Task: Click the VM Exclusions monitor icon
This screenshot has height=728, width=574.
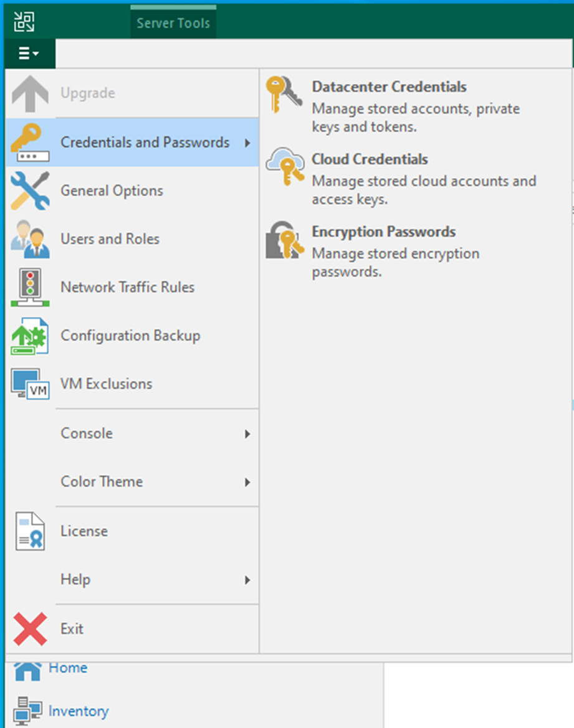Action: click(x=30, y=384)
